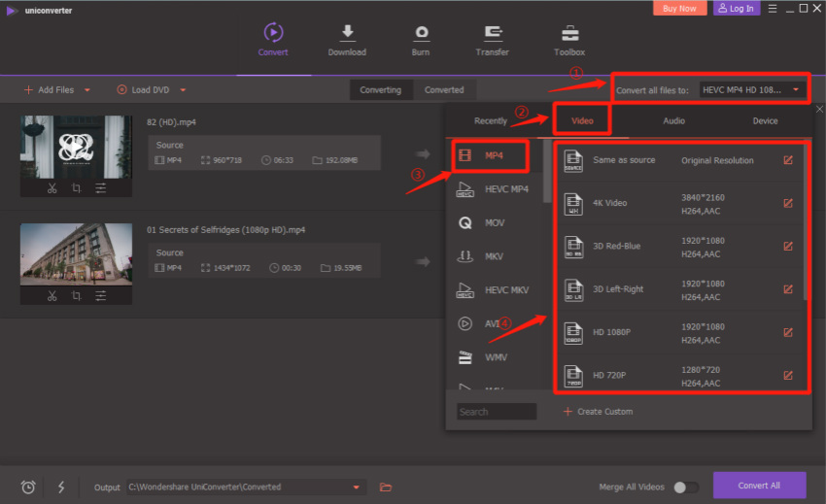Open the Convert all files to dropdown
Screen dimensions: 826x504
(752, 90)
